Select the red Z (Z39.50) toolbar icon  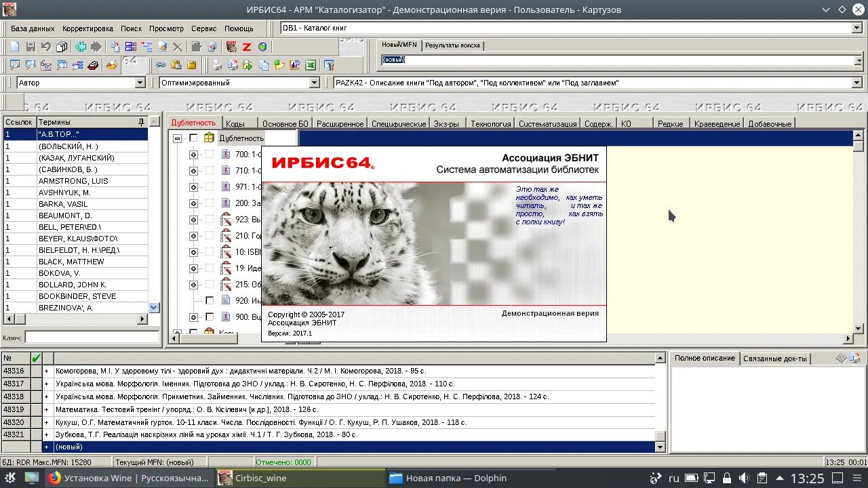click(x=246, y=47)
